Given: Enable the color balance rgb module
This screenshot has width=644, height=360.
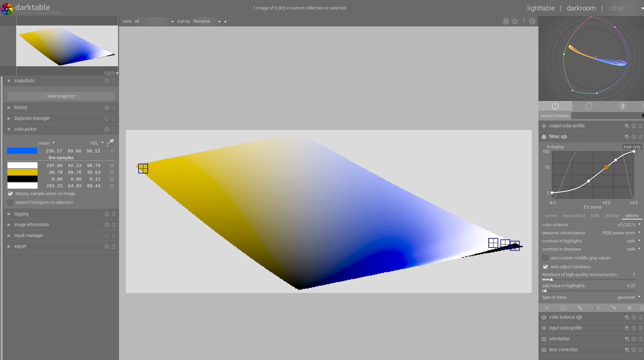Looking at the screenshot, I should click(x=544, y=317).
